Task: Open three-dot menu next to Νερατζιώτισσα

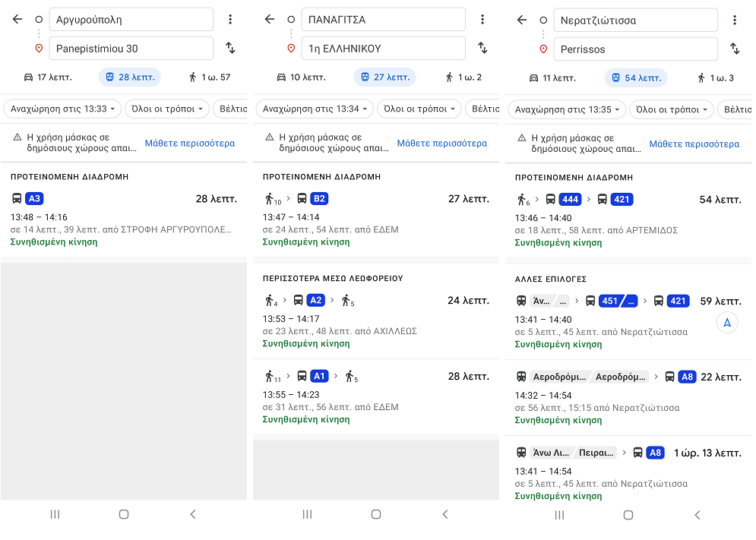Action: coord(735,20)
